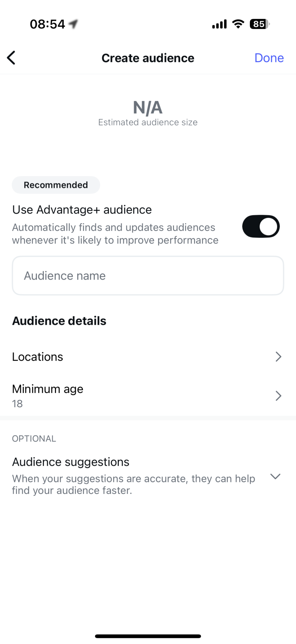This screenshot has width=296, height=644.
Task: Tap the N/A estimated audience size value
Action: coord(148,108)
